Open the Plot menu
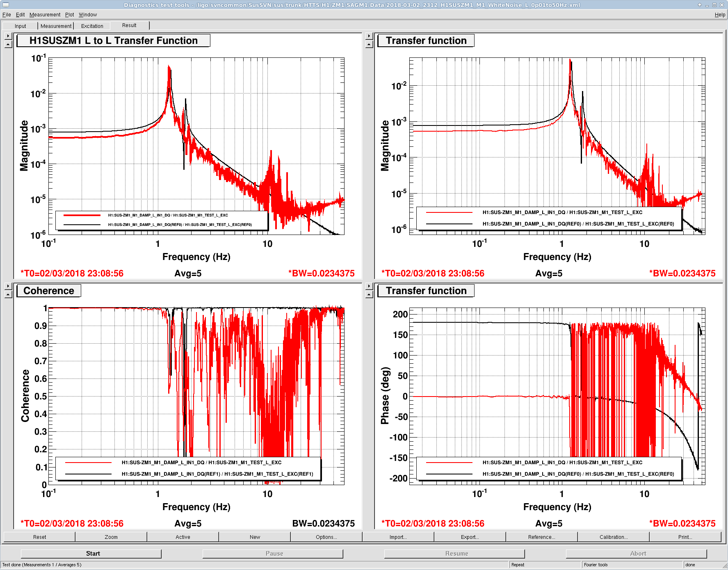 click(x=70, y=15)
